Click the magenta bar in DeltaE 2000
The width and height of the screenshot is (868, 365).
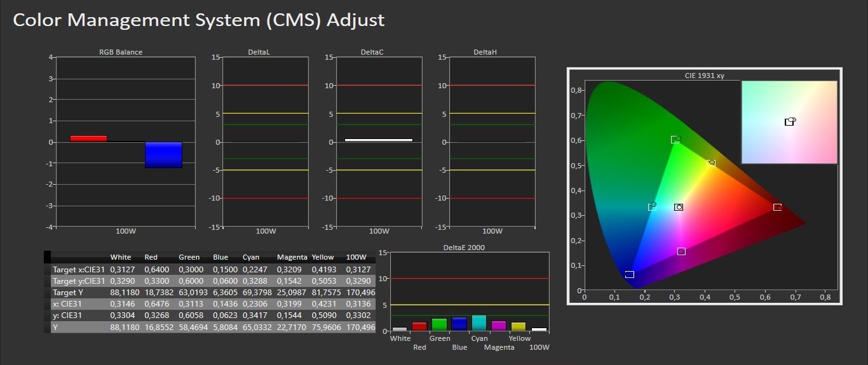499,326
